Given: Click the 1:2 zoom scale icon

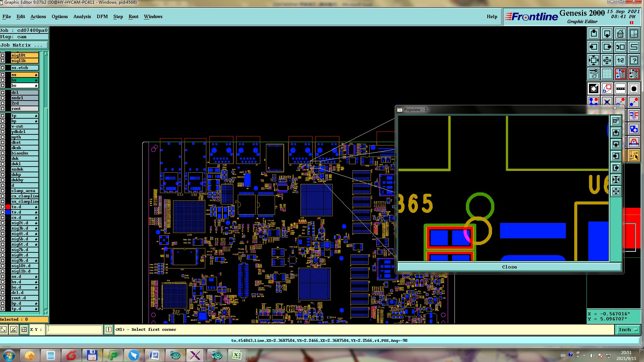Looking at the screenshot, I should (x=620, y=60).
